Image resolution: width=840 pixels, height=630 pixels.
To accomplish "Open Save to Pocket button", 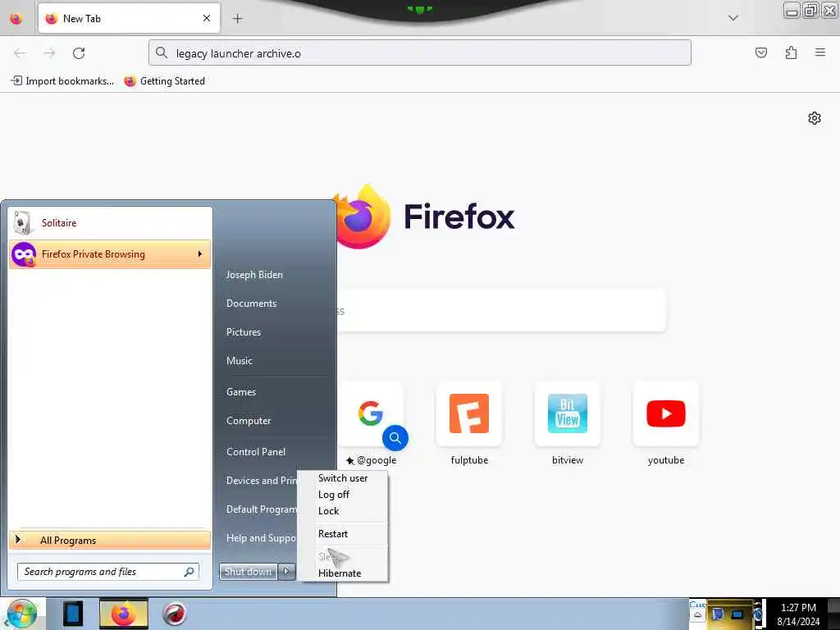I will click(x=760, y=52).
